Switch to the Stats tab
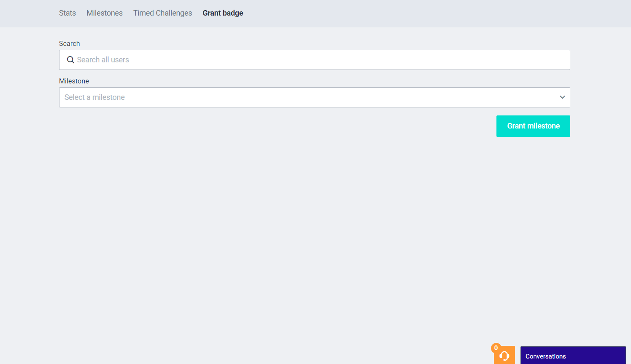631x364 pixels. pos(67,13)
